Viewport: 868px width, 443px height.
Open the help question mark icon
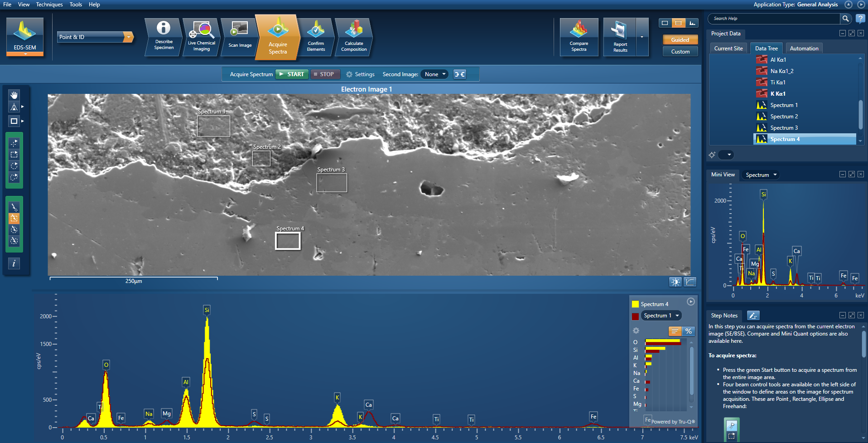coord(860,19)
